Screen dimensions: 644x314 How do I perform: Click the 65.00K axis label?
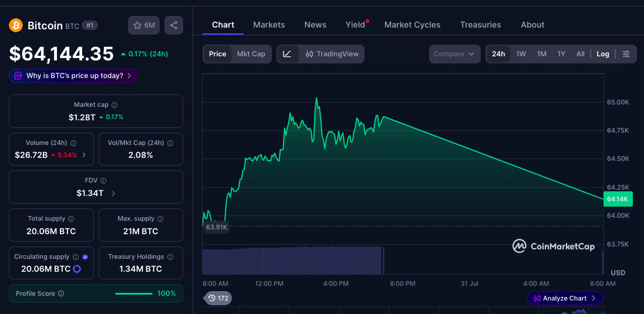(618, 102)
